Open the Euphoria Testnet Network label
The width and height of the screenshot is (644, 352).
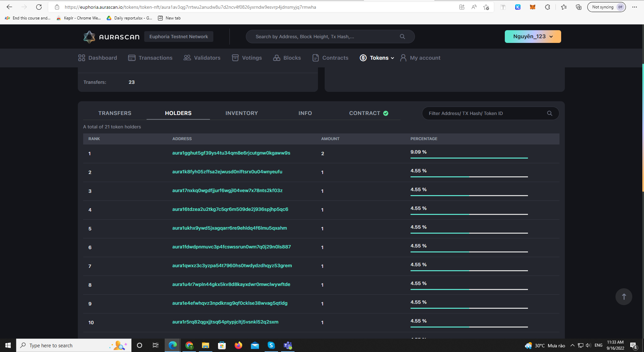(x=178, y=36)
